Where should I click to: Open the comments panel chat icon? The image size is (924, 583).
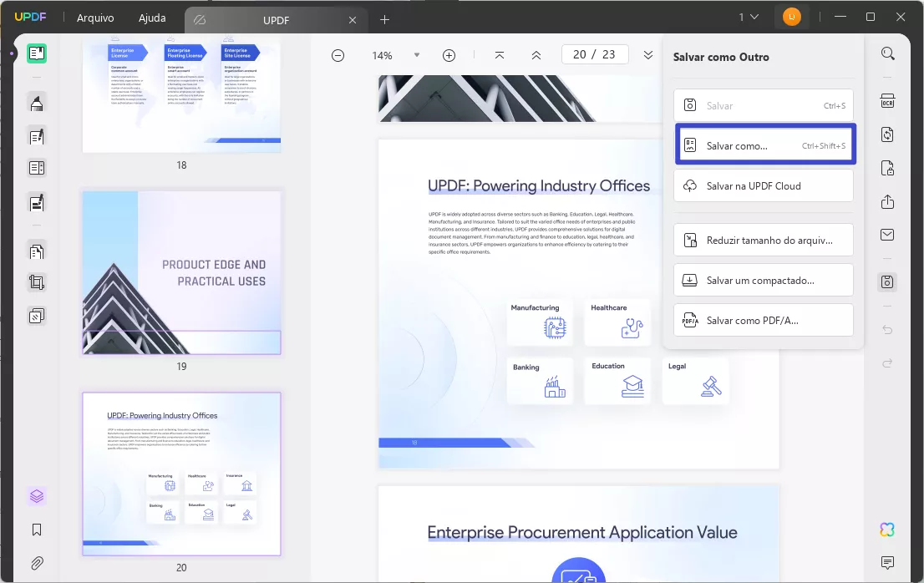pyautogui.click(x=887, y=562)
